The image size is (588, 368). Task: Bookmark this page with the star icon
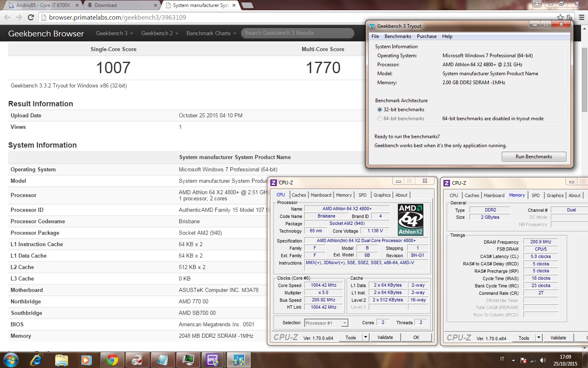(x=560, y=17)
